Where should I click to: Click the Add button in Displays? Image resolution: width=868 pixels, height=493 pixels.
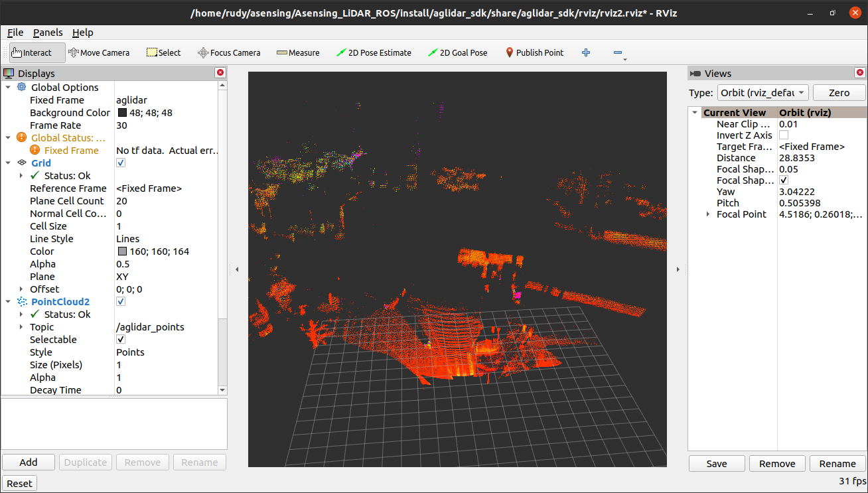tap(28, 462)
